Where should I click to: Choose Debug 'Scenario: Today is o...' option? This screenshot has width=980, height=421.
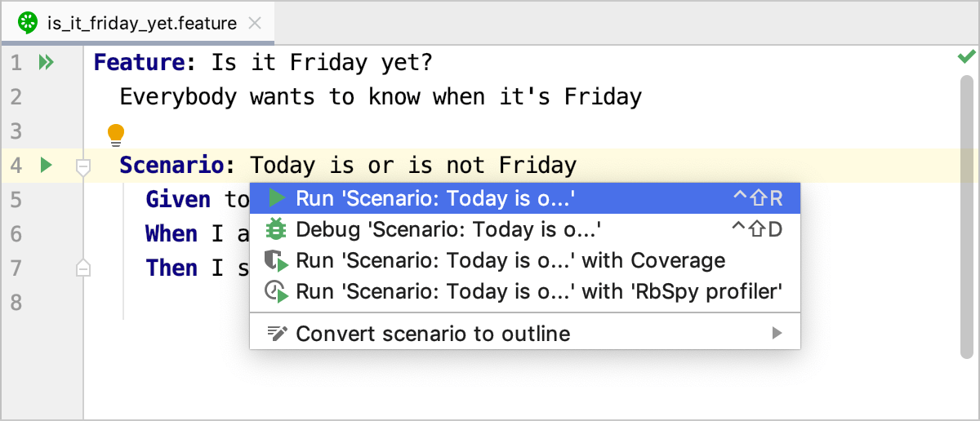click(449, 229)
